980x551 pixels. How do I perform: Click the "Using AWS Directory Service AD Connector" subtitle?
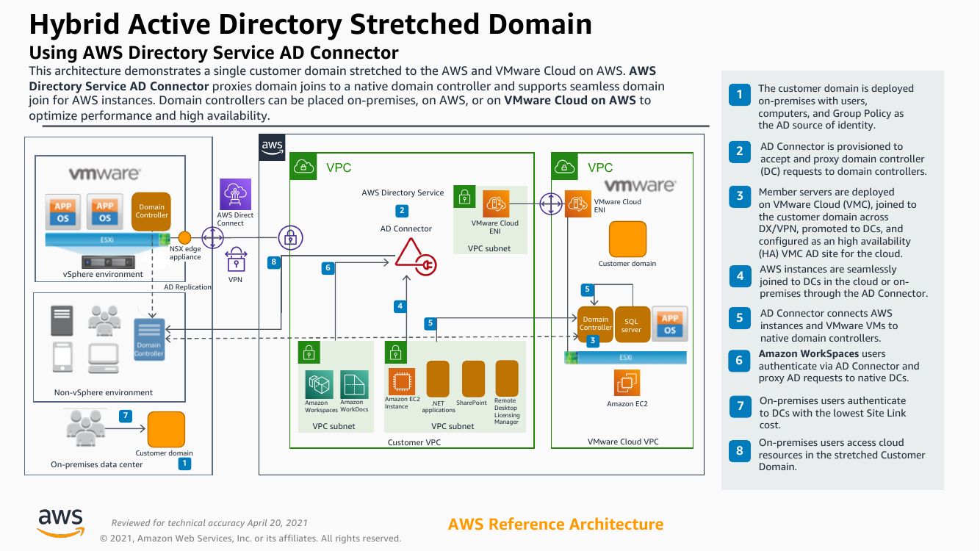click(213, 53)
